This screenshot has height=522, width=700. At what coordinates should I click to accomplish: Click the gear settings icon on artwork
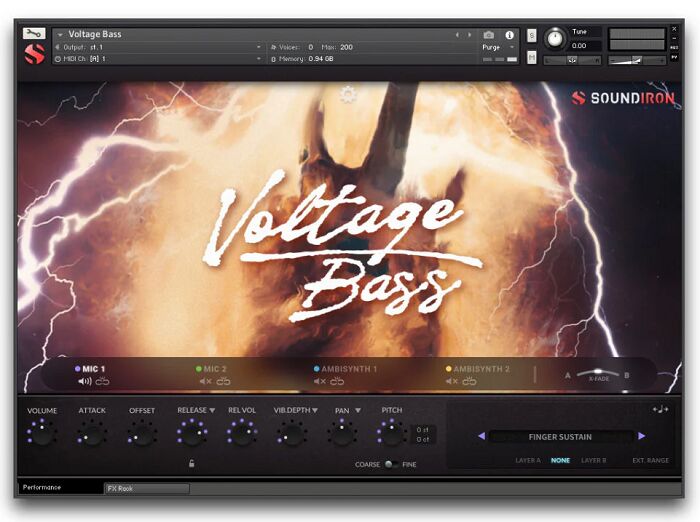[x=348, y=95]
